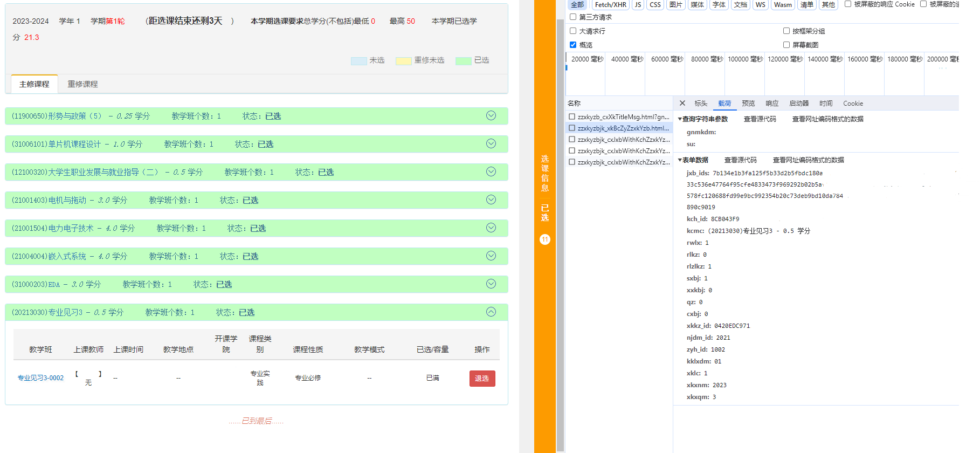Filter requests by 文档

pos(741,4)
